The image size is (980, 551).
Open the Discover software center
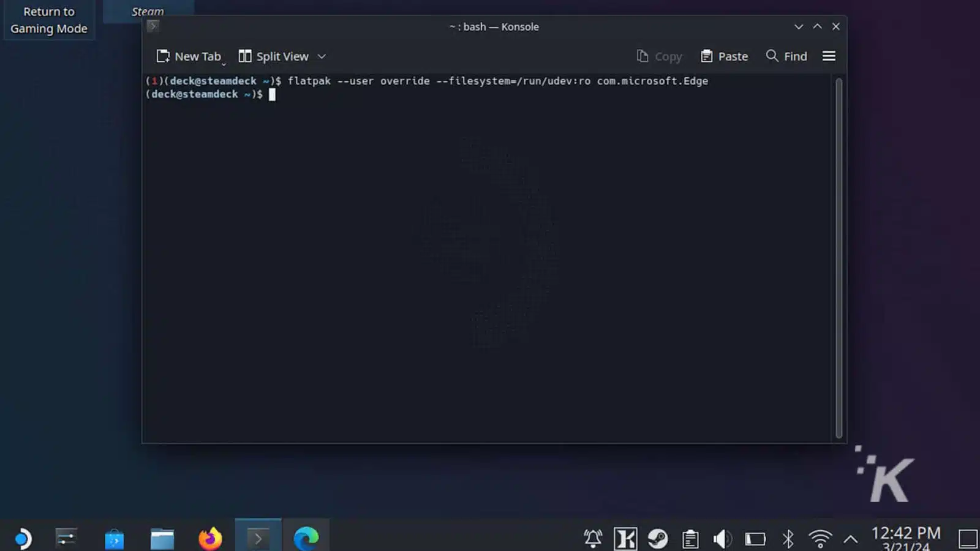tap(115, 539)
